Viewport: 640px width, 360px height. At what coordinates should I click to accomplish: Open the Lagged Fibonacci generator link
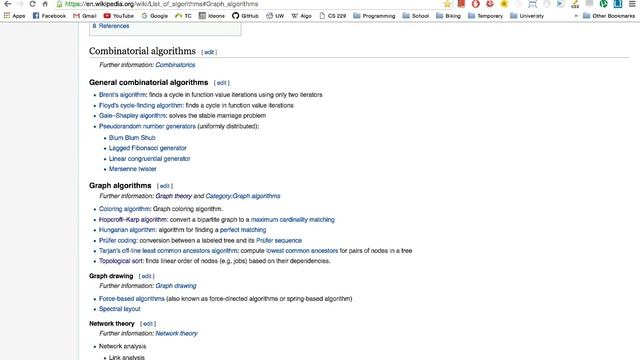[x=147, y=148]
